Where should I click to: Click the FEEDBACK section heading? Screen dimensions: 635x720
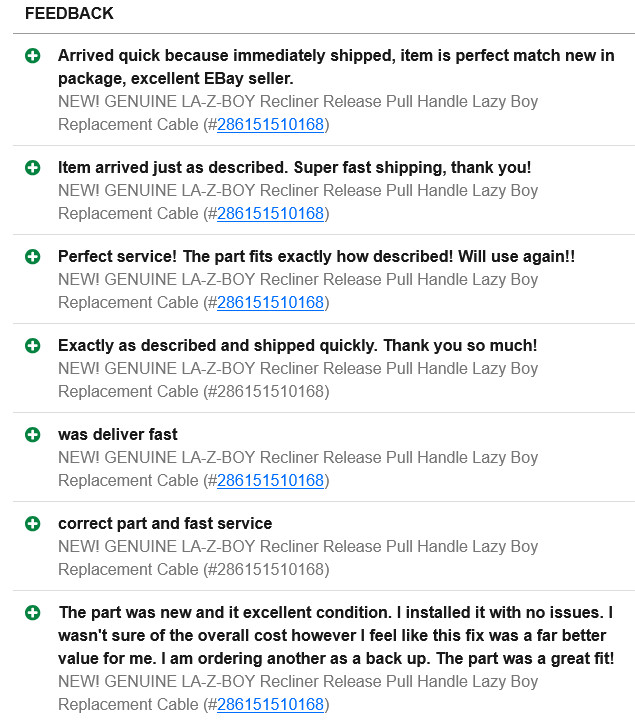pyautogui.click(x=69, y=14)
